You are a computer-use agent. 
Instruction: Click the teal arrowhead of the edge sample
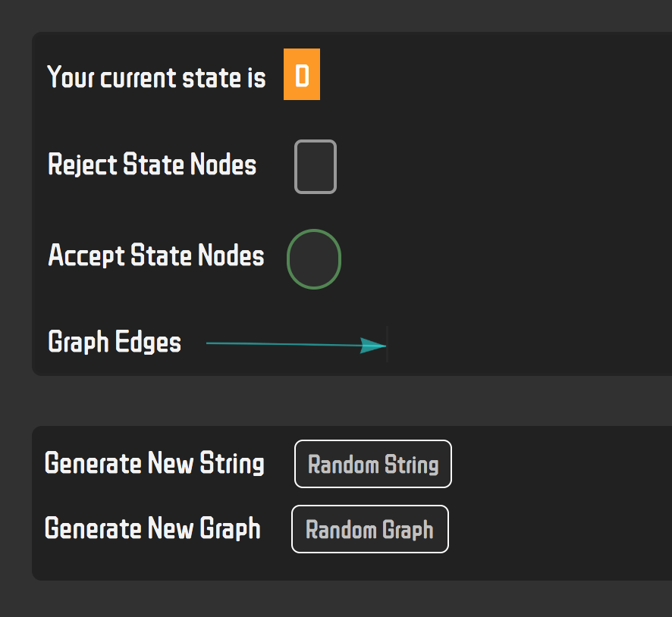pos(372,346)
